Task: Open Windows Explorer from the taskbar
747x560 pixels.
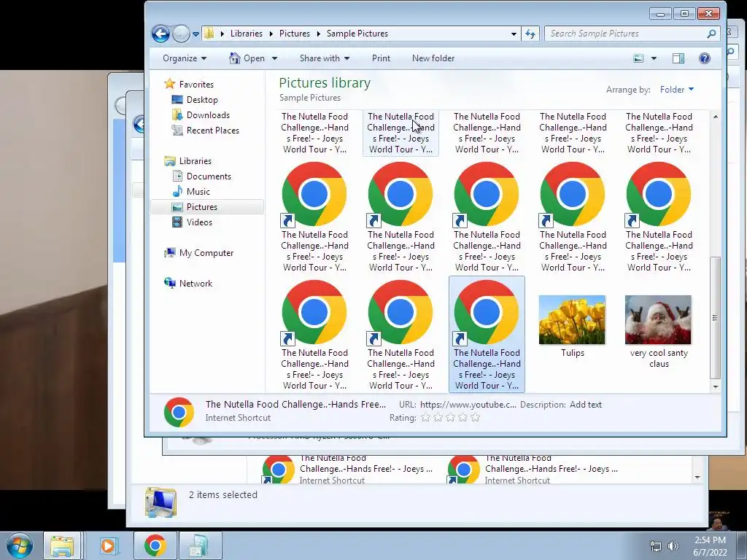Action: [x=62, y=545]
